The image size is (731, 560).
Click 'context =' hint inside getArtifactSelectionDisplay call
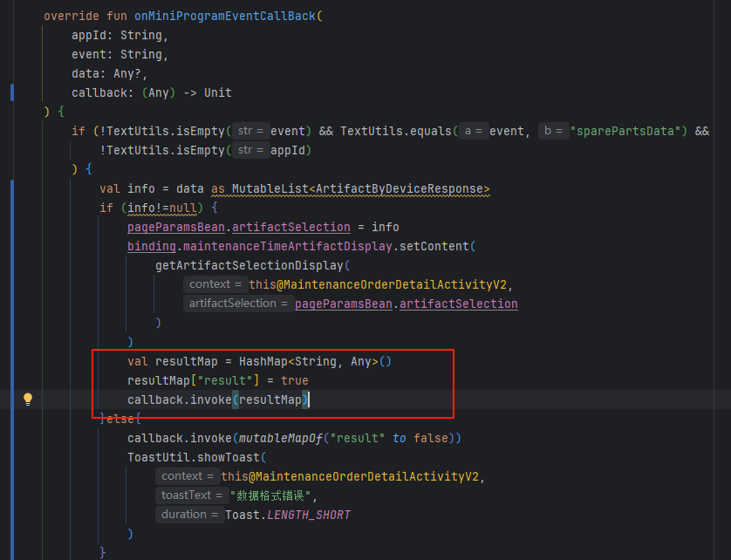click(x=215, y=284)
